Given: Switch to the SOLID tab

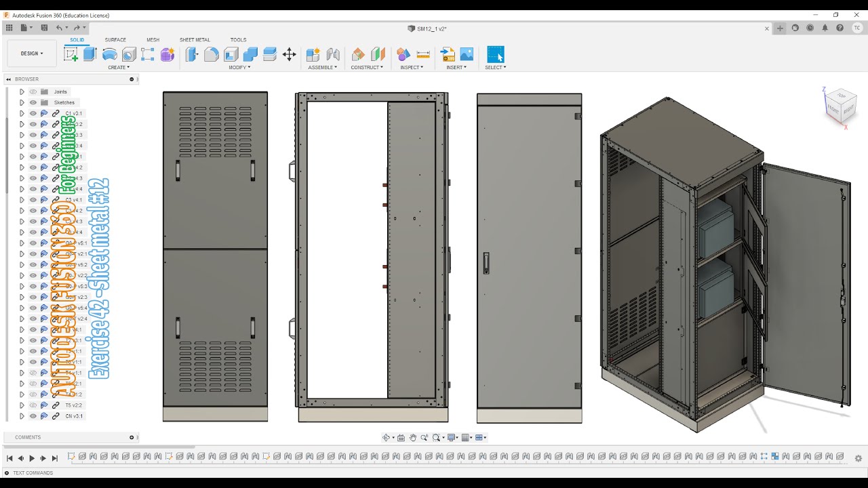Looking at the screenshot, I should coord(77,40).
